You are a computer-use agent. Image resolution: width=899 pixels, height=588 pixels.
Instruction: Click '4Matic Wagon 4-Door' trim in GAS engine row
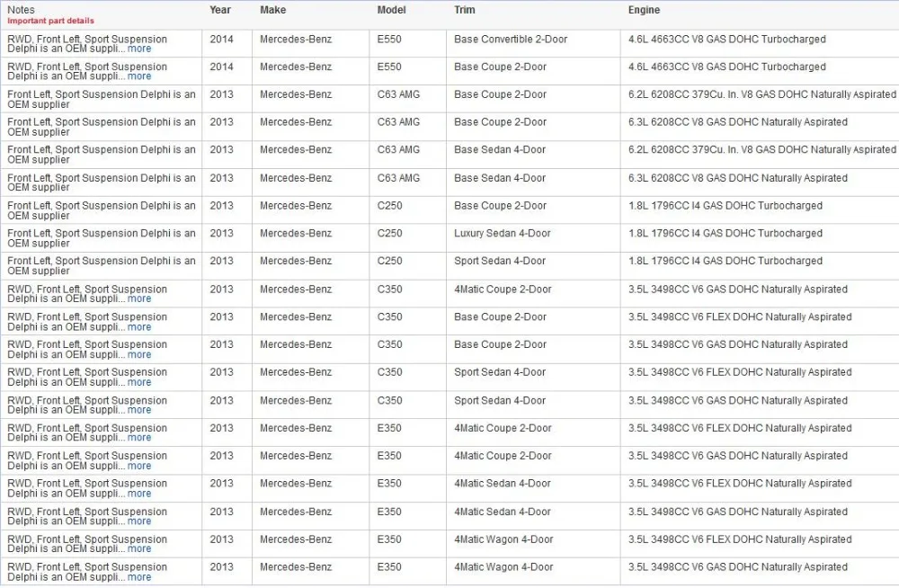(504, 566)
